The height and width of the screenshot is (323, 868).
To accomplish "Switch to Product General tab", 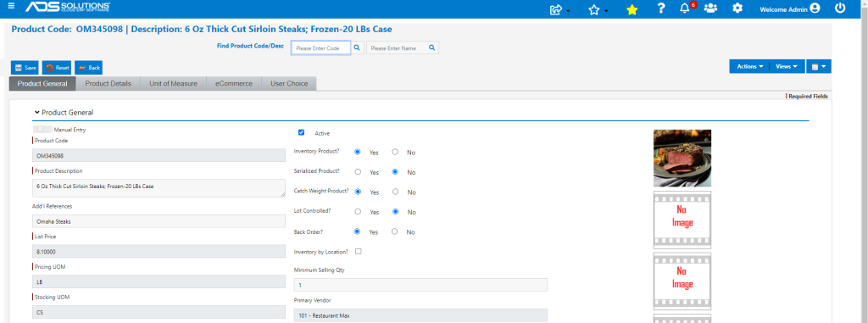I will coord(42,84).
